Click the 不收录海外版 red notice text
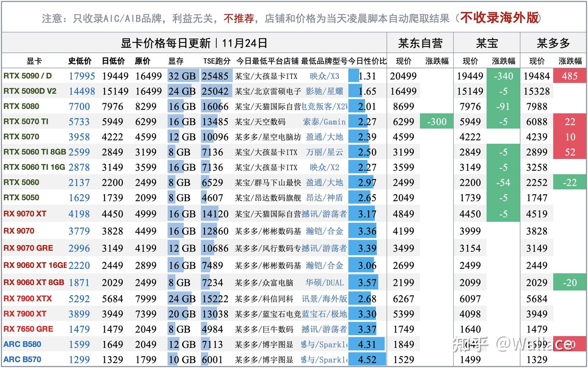The width and height of the screenshot is (588, 368). pos(500,18)
